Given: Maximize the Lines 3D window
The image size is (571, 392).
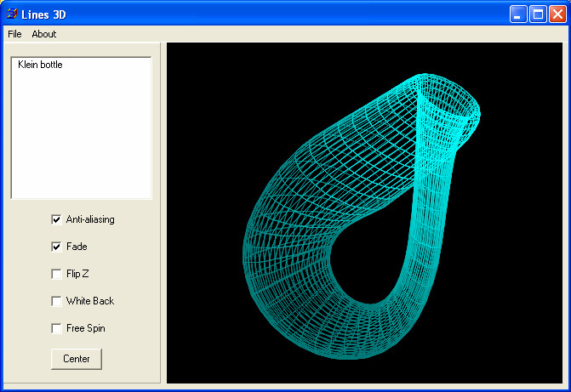Looking at the screenshot, I should coord(538,14).
